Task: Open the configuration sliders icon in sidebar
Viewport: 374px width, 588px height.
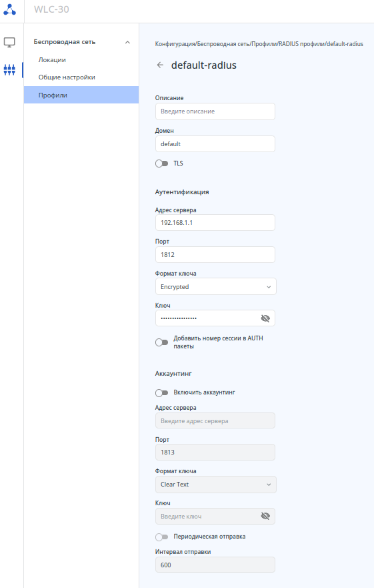Action: (x=9, y=70)
